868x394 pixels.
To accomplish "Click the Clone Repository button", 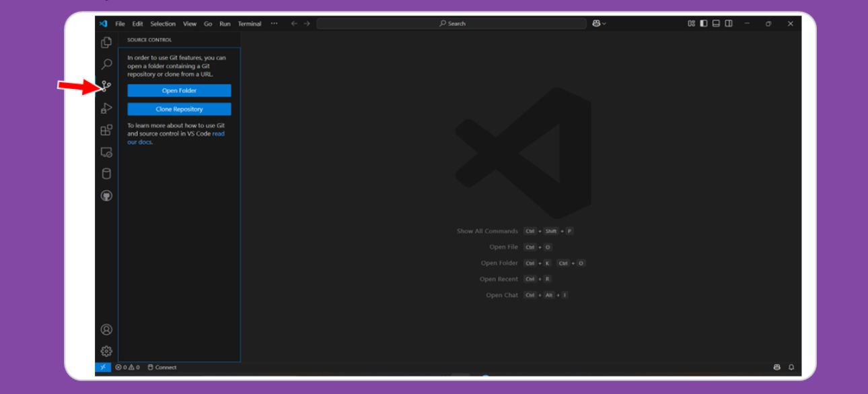I will pos(179,109).
